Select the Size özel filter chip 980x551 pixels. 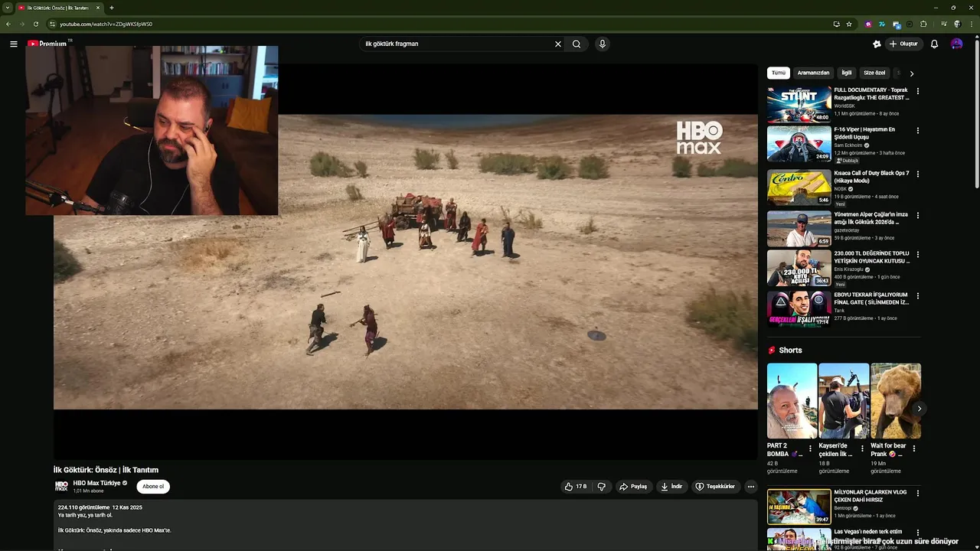tap(874, 73)
